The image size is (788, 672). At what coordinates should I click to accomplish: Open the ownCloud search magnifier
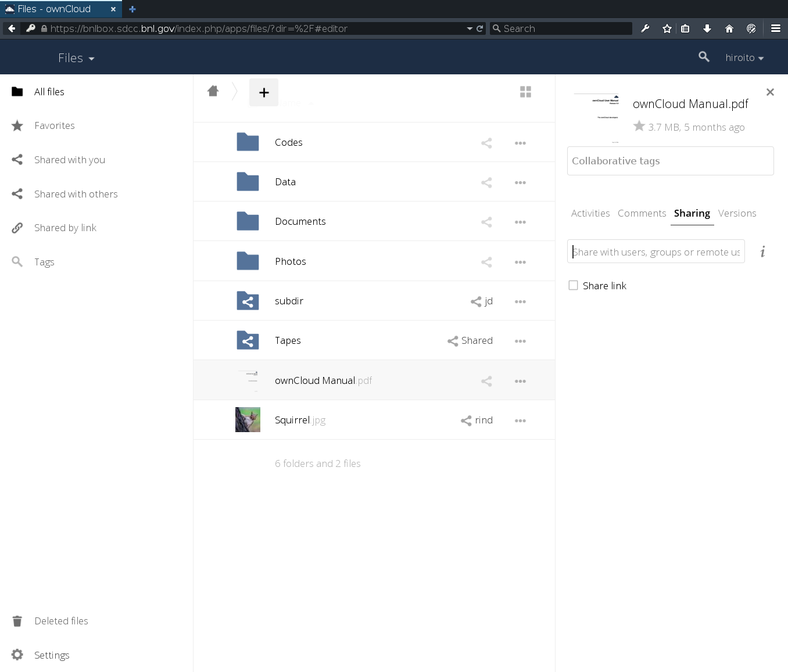tap(704, 57)
